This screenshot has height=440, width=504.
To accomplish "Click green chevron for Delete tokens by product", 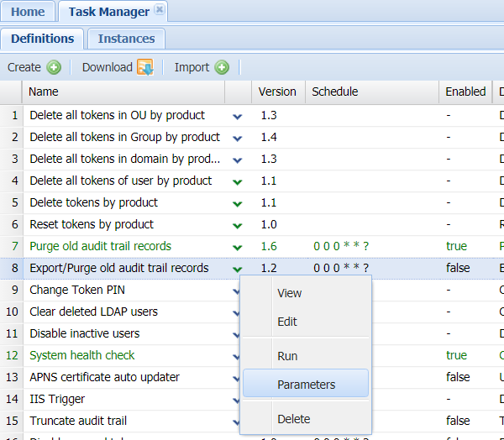I will tap(238, 203).
